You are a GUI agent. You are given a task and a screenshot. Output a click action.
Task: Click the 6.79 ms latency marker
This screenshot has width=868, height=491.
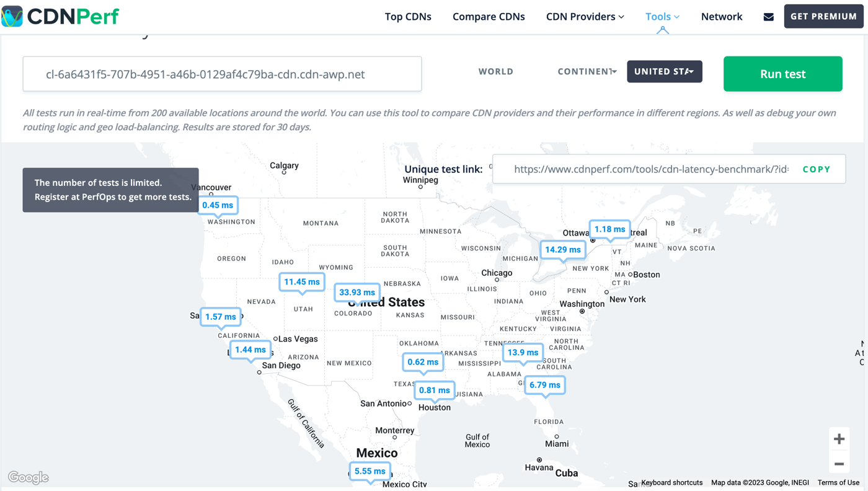[545, 385]
